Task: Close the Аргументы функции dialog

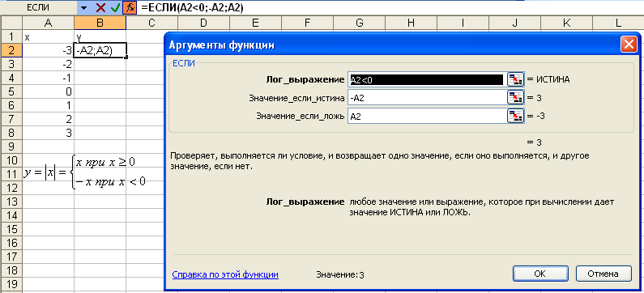Action: (629, 45)
